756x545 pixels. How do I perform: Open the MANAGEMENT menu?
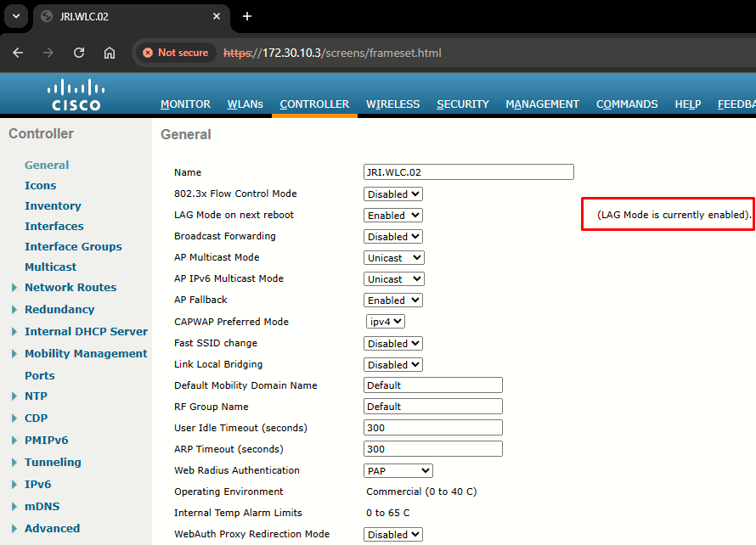tap(543, 104)
